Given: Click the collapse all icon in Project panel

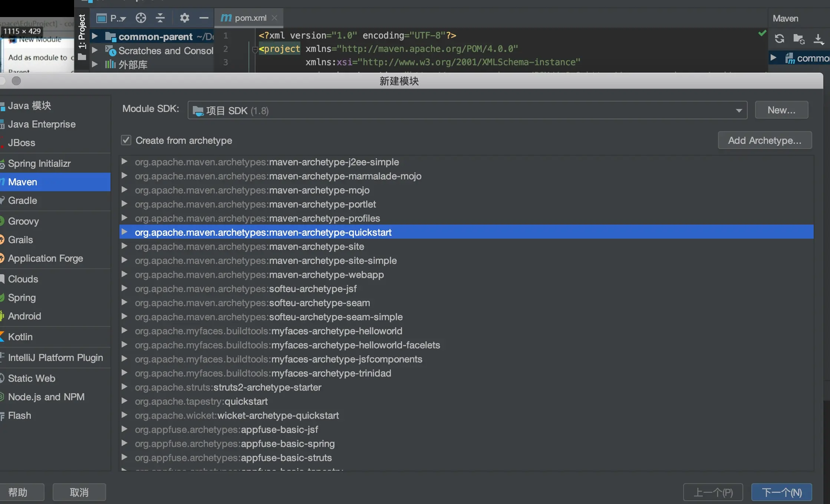Looking at the screenshot, I should [x=160, y=18].
